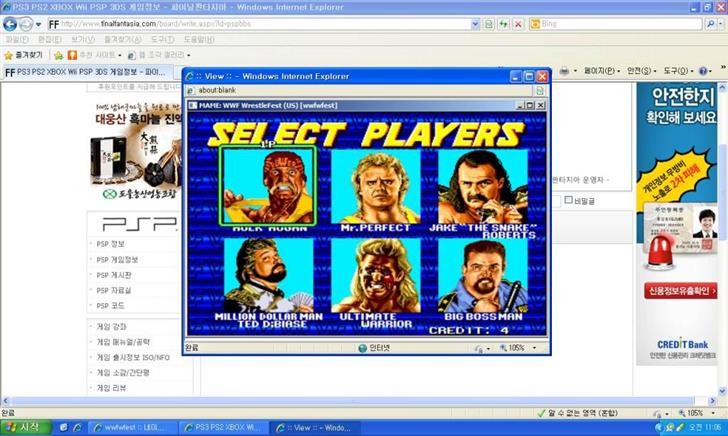
Task: Switch to wwfwfest taskbar window
Action: pos(132,428)
